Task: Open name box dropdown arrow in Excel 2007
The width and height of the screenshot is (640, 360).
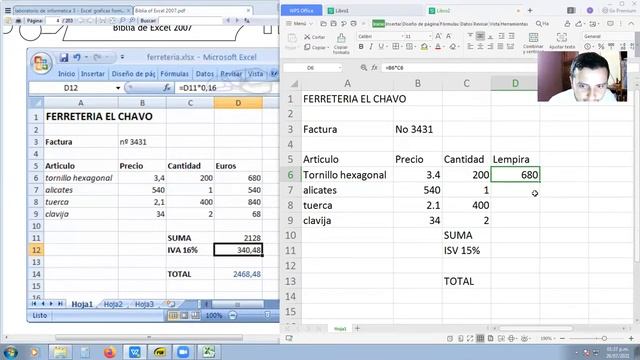Action: coord(118,88)
